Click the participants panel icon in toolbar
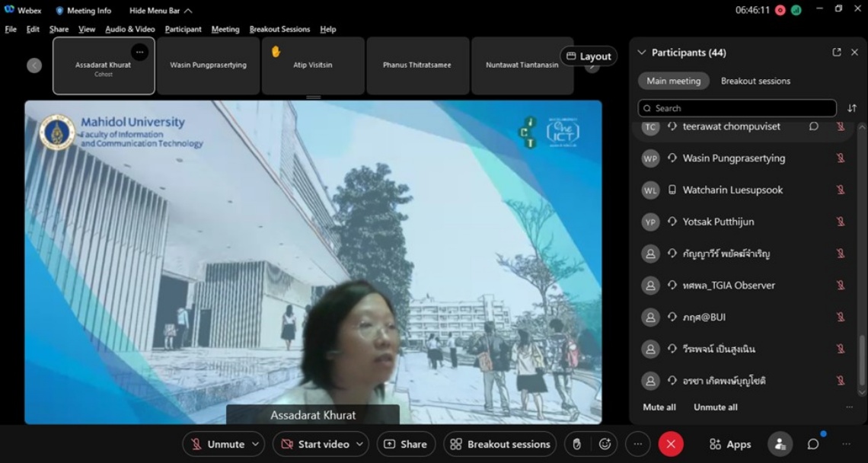868x463 pixels. (779, 444)
